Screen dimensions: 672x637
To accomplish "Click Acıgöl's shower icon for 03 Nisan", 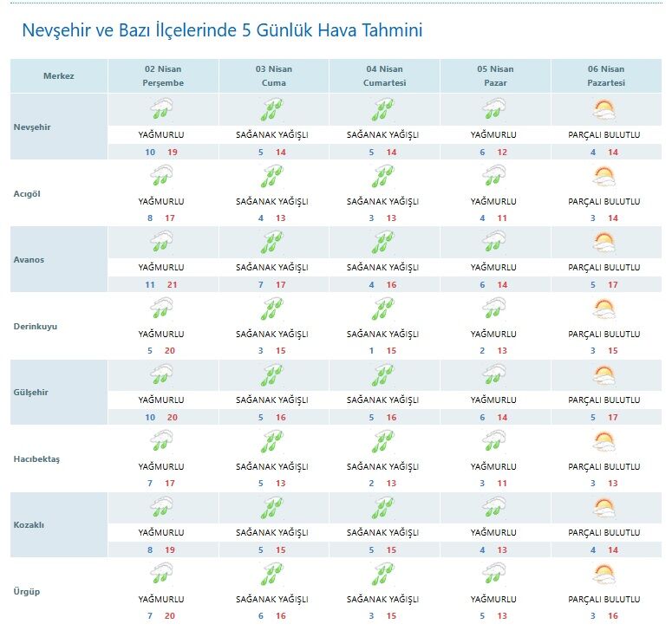I will point(272,176).
